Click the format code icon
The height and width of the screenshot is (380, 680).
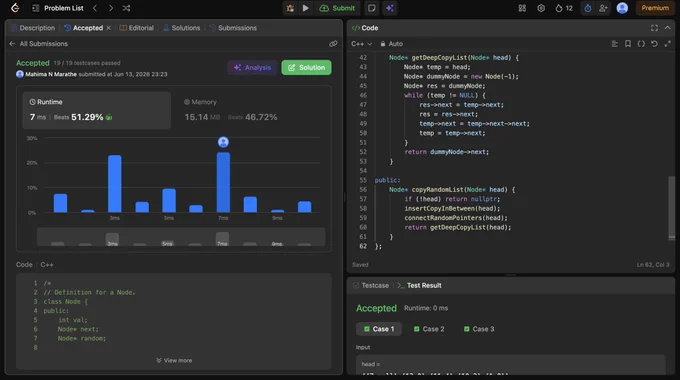click(615, 44)
